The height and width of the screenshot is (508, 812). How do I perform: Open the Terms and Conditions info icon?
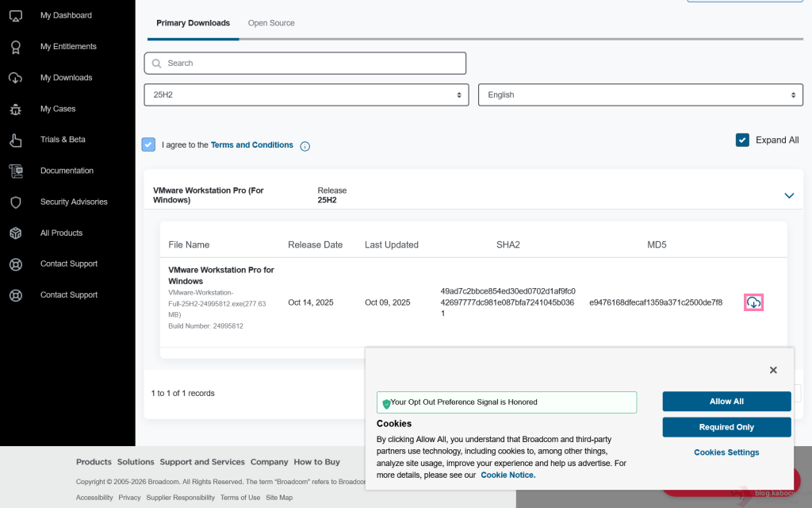pyautogui.click(x=304, y=146)
